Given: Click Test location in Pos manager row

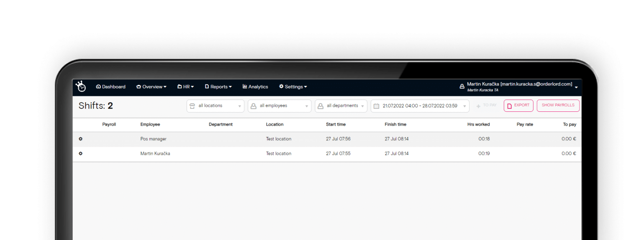Looking at the screenshot, I should point(279,139).
